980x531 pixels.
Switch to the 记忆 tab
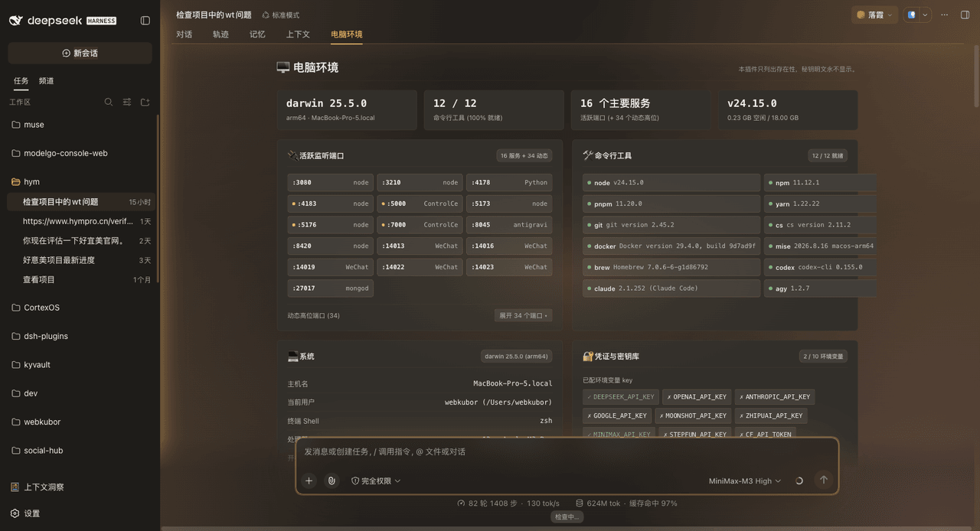click(257, 34)
